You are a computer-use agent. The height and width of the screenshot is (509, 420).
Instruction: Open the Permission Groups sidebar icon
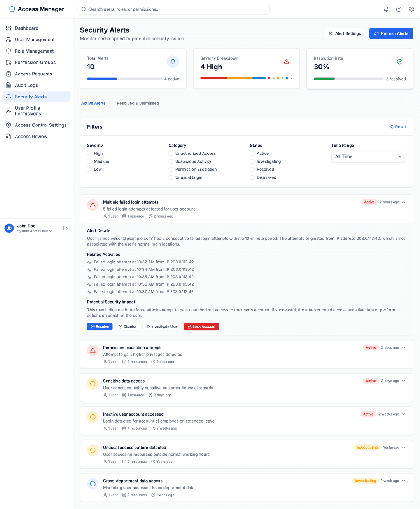click(x=8, y=62)
